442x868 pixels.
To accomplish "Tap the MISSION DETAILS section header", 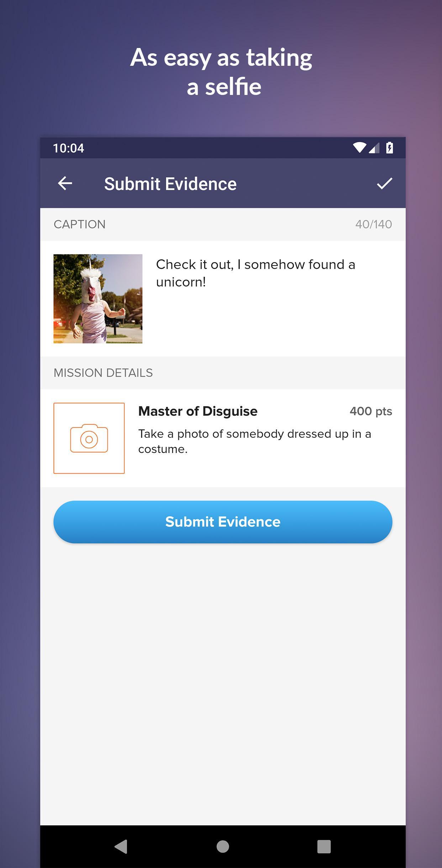I will 103,373.
